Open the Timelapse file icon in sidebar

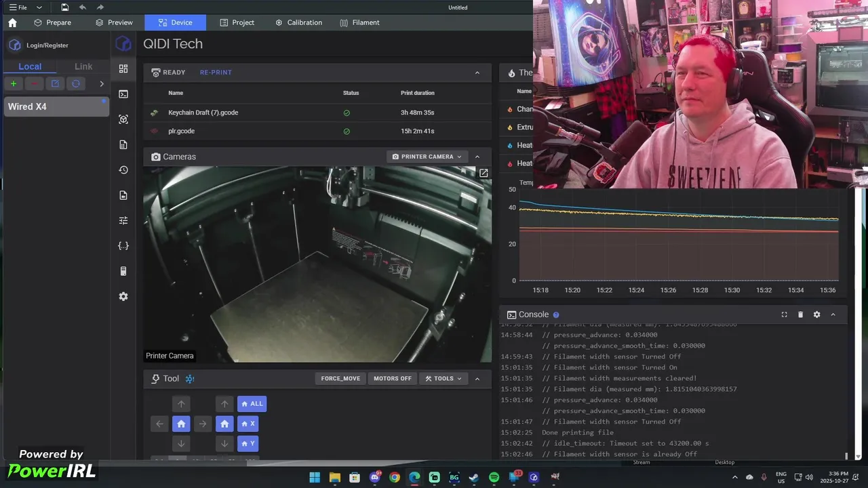click(x=123, y=195)
